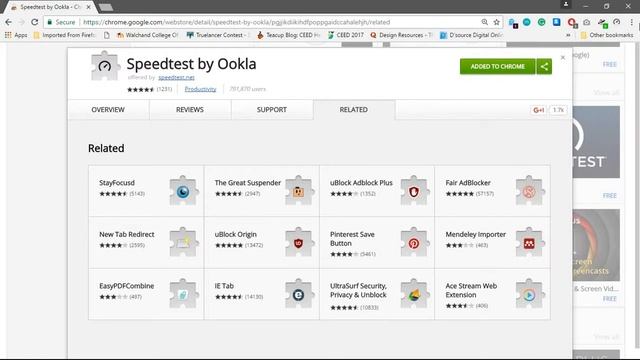Click the 1.7k Google plus count
Screen dimensions: 640x360
[558, 110]
